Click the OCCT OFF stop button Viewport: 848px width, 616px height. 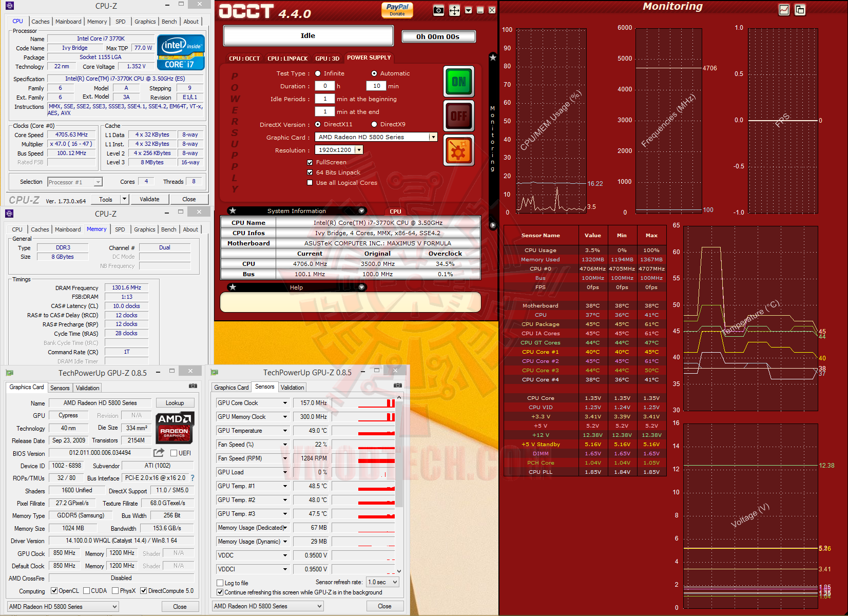[458, 116]
